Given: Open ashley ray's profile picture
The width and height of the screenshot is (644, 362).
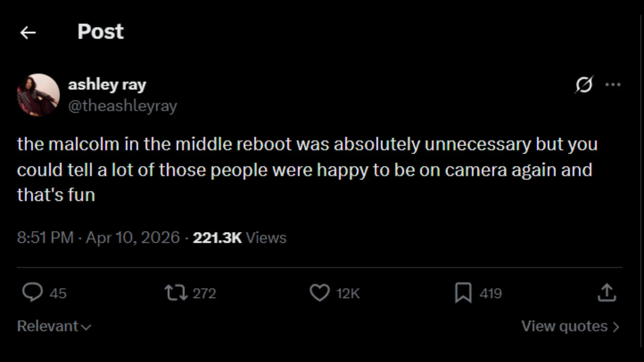Looking at the screenshot, I should click(x=38, y=95).
